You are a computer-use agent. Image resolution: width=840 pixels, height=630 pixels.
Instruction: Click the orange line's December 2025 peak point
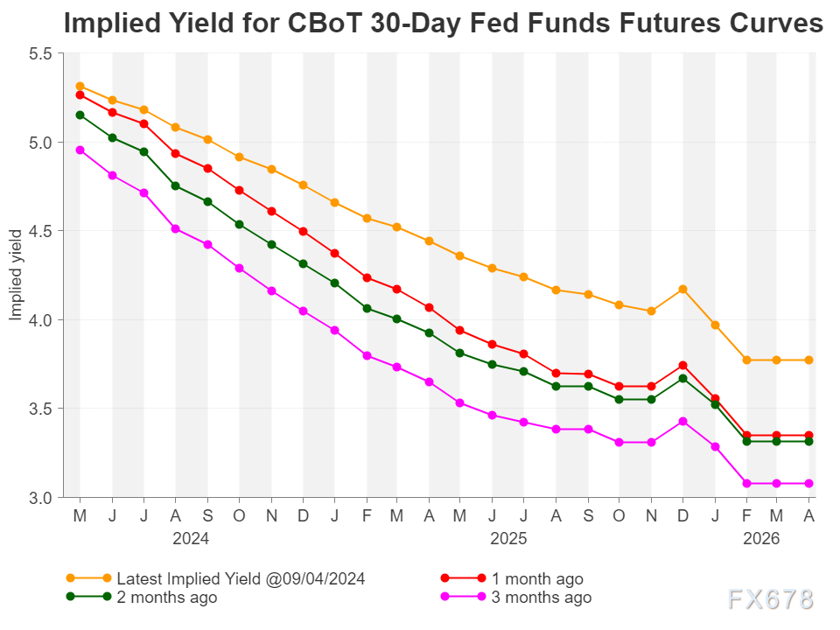[x=682, y=289]
